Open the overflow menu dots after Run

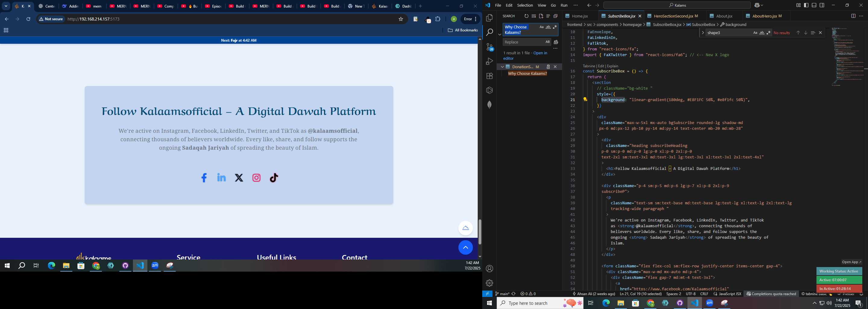(576, 5)
